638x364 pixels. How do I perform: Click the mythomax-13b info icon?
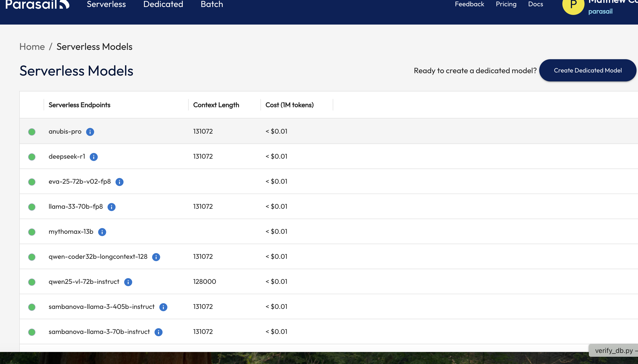point(102,232)
